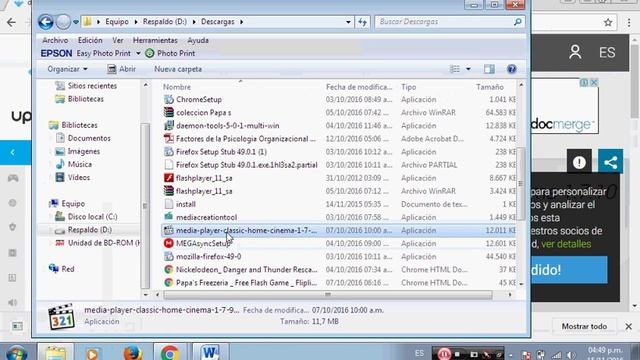Click the Explorer forward arrow button

point(63,22)
